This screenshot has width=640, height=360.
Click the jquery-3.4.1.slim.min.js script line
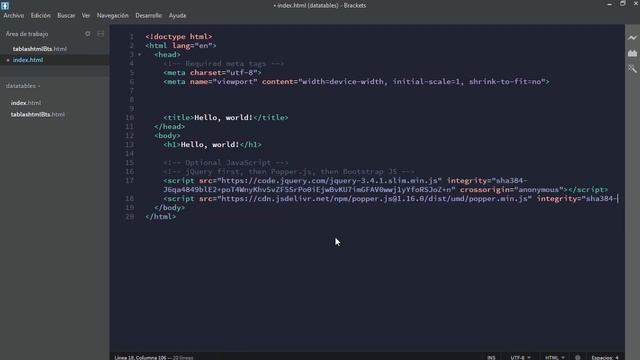click(386, 185)
